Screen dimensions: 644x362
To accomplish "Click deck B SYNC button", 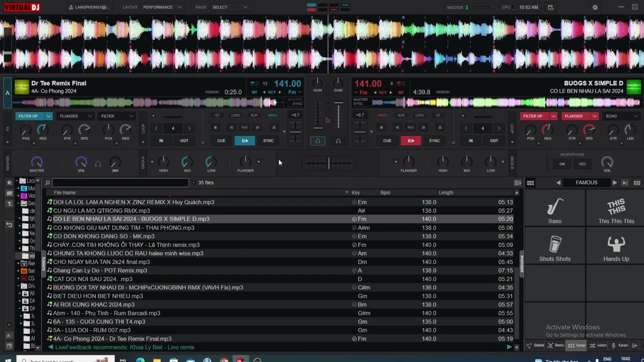I will [434, 141].
